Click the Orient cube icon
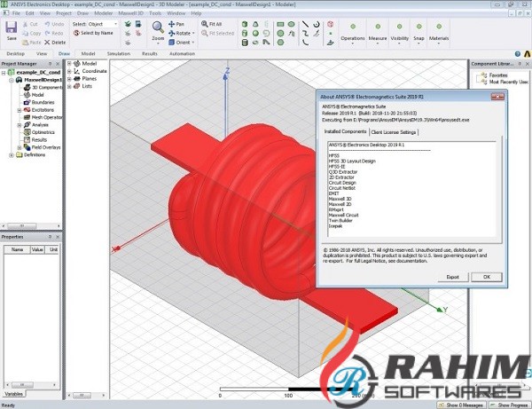Screen dimensions: 532x409 [172, 43]
